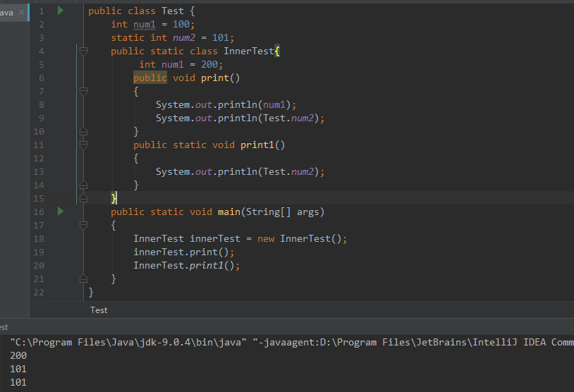
Task: Click the highlighted closing brace on line 15
Action: click(114, 198)
